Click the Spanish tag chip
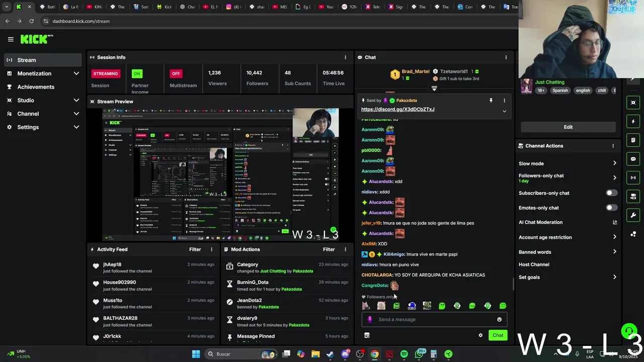644x362 pixels. coord(560,90)
